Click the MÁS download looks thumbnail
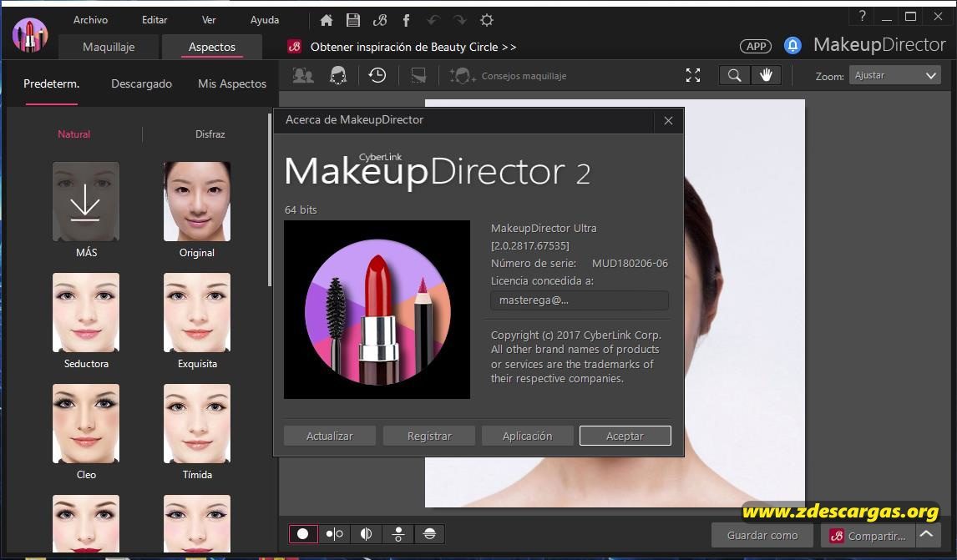Viewport: 957px width, 560px height. pyautogui.click(x=85, y=201)
